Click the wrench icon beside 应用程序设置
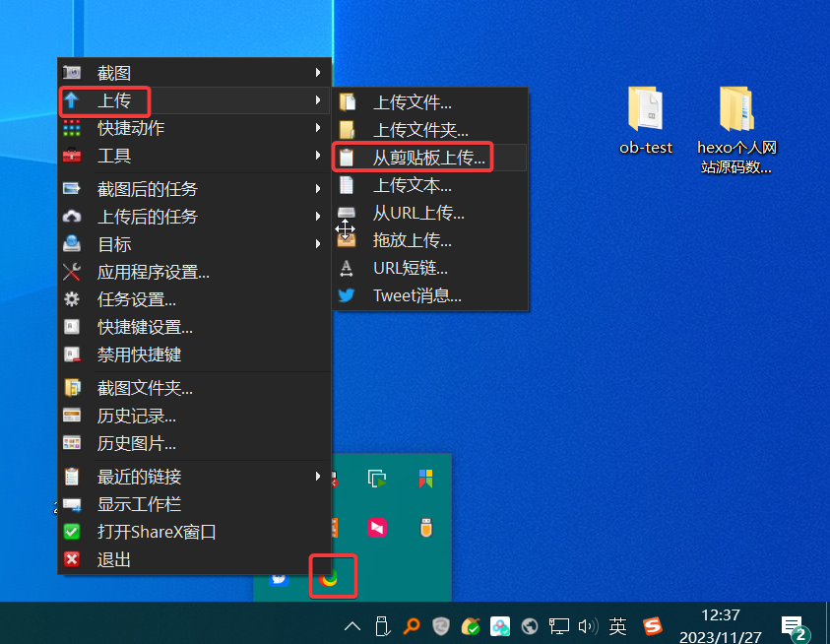This screenshot has height=644, width=830. [72, 272]
